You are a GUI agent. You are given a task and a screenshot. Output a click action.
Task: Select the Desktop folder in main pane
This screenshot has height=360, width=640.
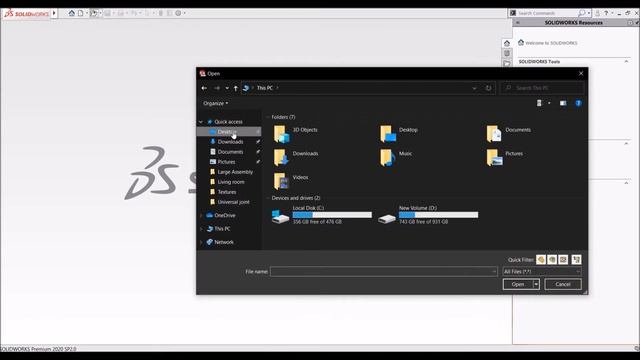(399, 133)
